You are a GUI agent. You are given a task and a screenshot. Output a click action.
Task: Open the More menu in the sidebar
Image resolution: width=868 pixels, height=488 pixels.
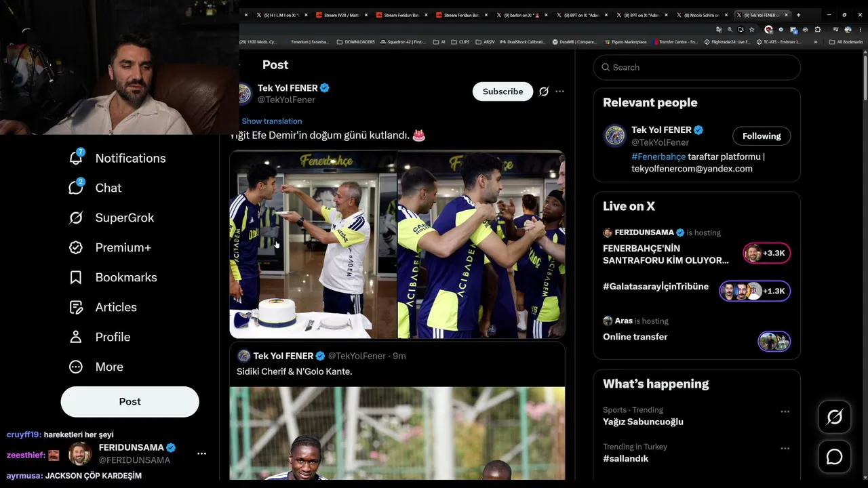click(96, 367)
